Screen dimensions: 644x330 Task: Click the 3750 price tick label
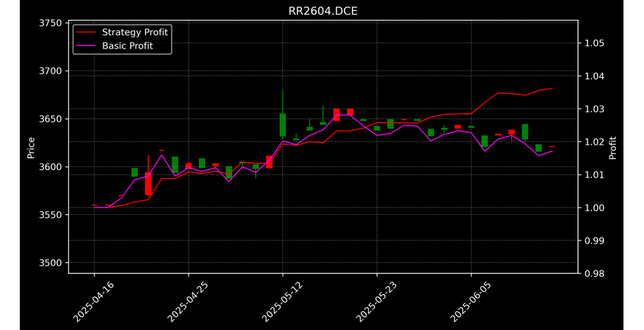click(x=50, y=23)
